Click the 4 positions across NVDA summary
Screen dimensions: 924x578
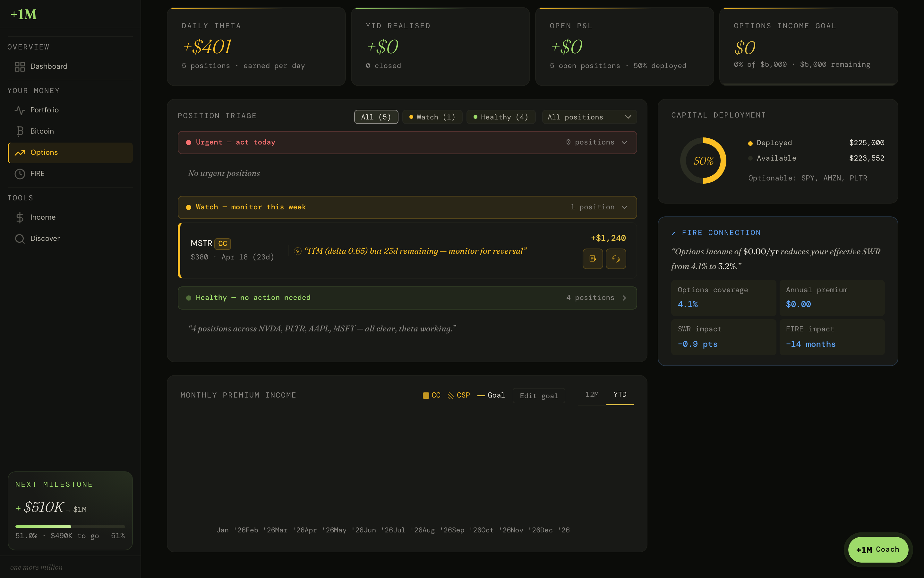[x=322, y=329]
